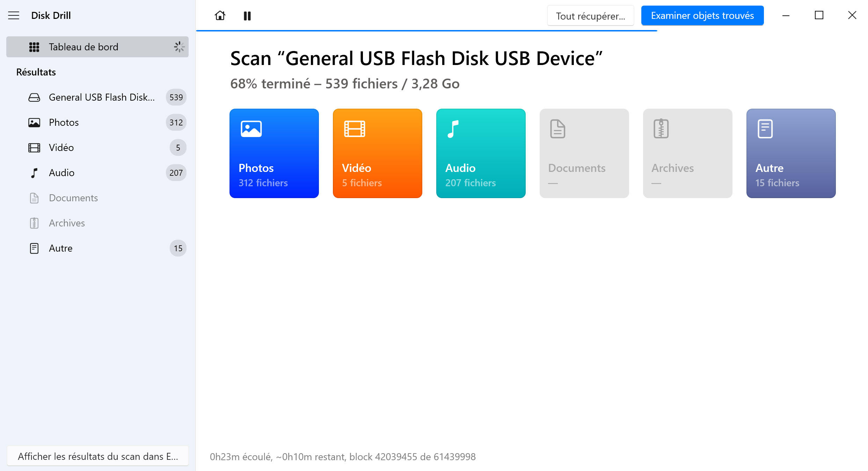This screenshot has width=868, height=471.
Task: Expand the General USB Flash Disk result
Action: (x=101, y=97)
